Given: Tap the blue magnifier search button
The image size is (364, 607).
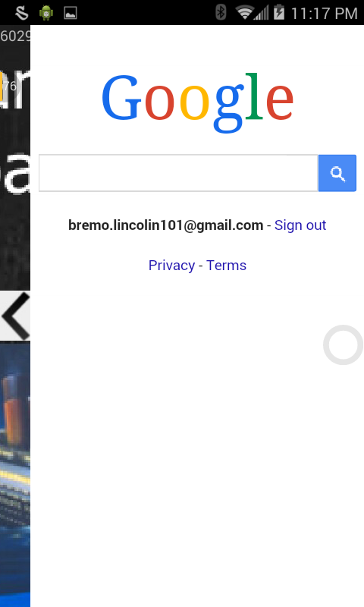Looking at the screenshot, I should pyautogui.click(x=337, y=173).
